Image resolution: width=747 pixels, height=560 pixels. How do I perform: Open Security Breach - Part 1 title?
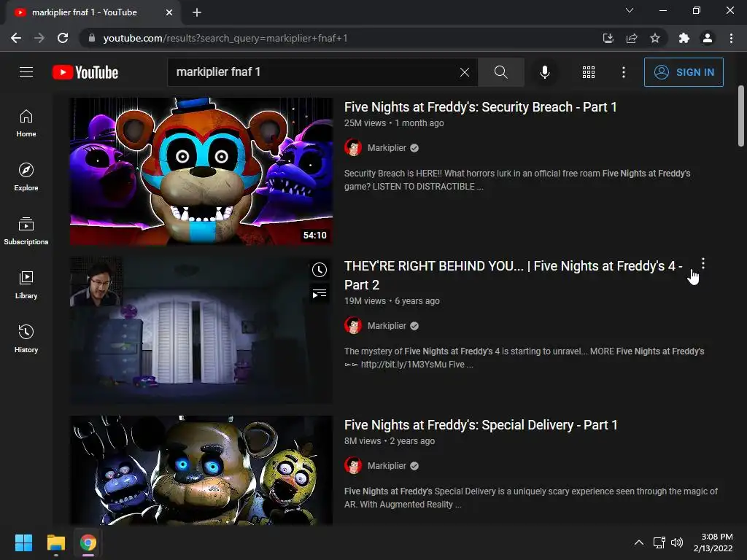(x=480, y=107)
